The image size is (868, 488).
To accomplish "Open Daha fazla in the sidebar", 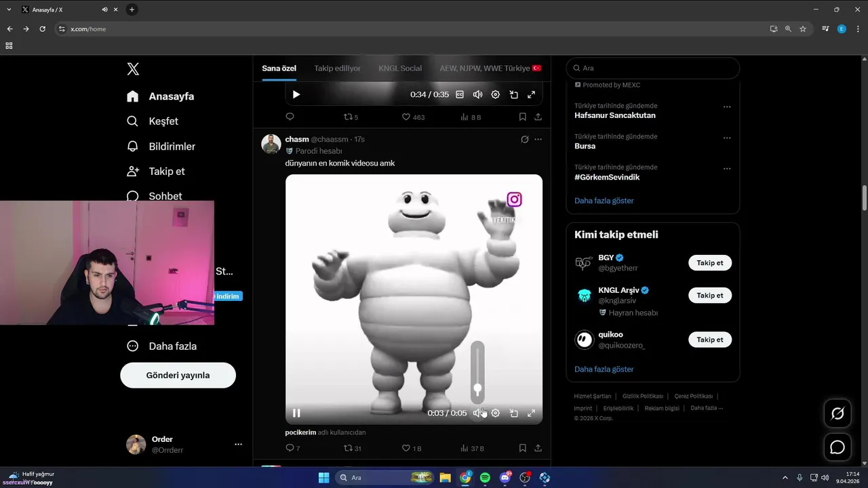I will (161, 346).
